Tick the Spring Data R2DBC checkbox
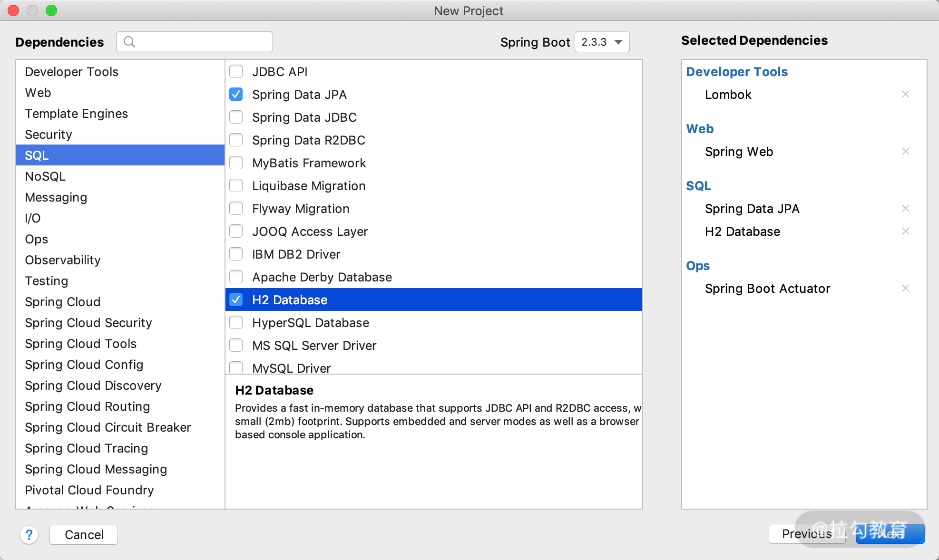 [236, 140]
